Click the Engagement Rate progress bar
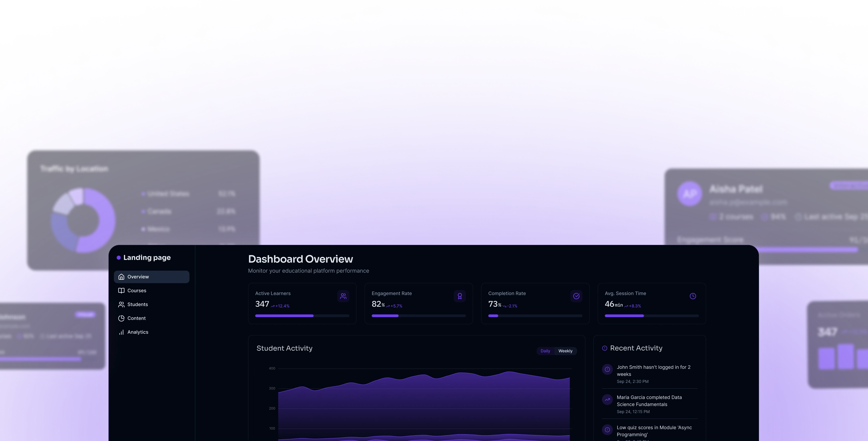The image size is (868, 441). [418, 316]
